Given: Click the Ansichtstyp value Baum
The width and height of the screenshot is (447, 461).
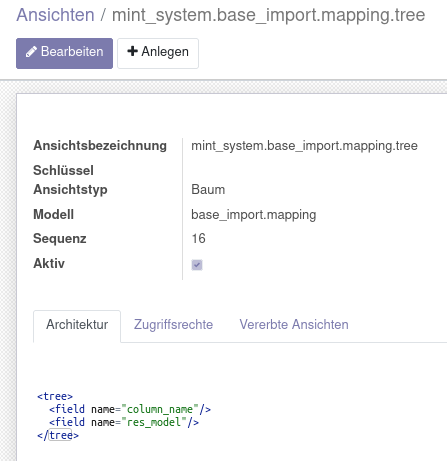Looking at the screenshot, I should [208, 190].
